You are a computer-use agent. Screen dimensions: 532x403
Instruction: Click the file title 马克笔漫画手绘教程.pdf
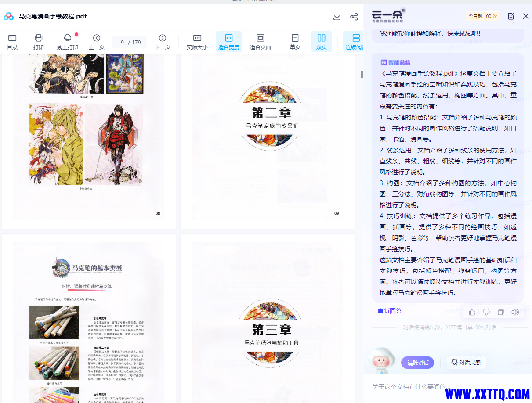point(53,16)
